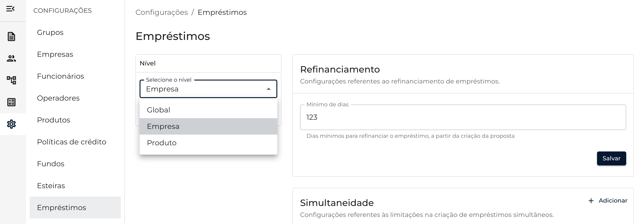Open Operadores settings page

(58, 98)
